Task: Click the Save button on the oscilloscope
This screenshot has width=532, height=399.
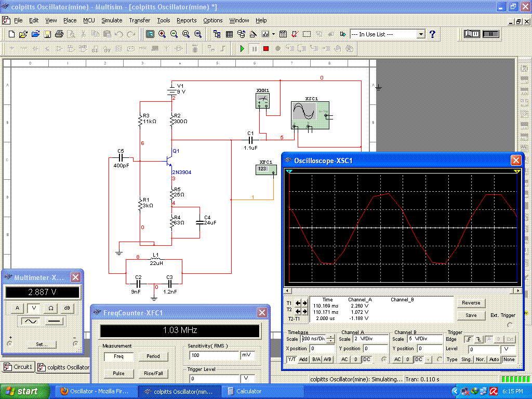Action: point(471,315)
